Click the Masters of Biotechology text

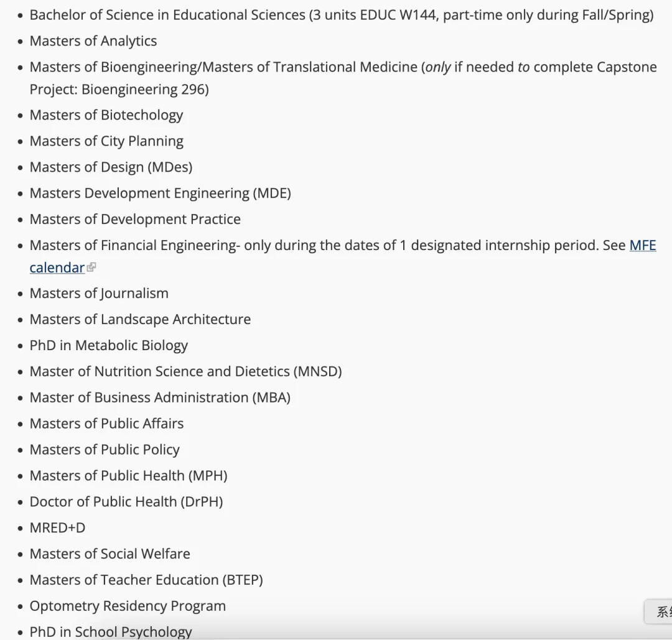point(106,115)
